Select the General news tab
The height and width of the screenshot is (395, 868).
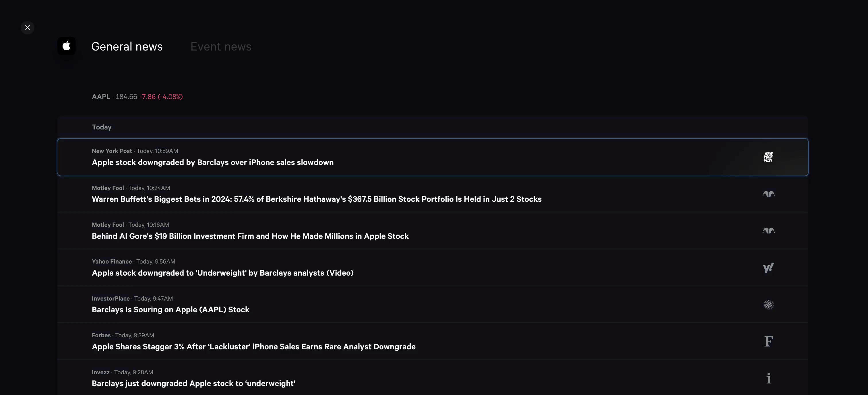[x=127, y=47]
